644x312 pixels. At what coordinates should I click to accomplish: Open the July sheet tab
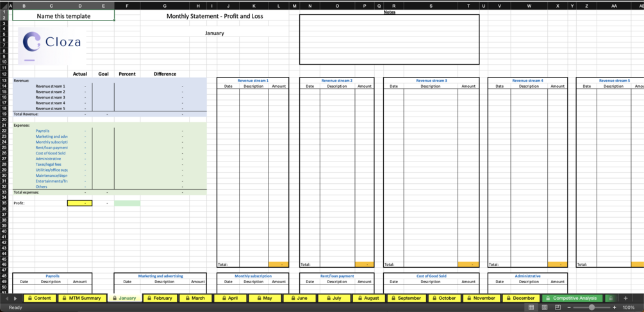pyautogui.click(x=334, y=298)
